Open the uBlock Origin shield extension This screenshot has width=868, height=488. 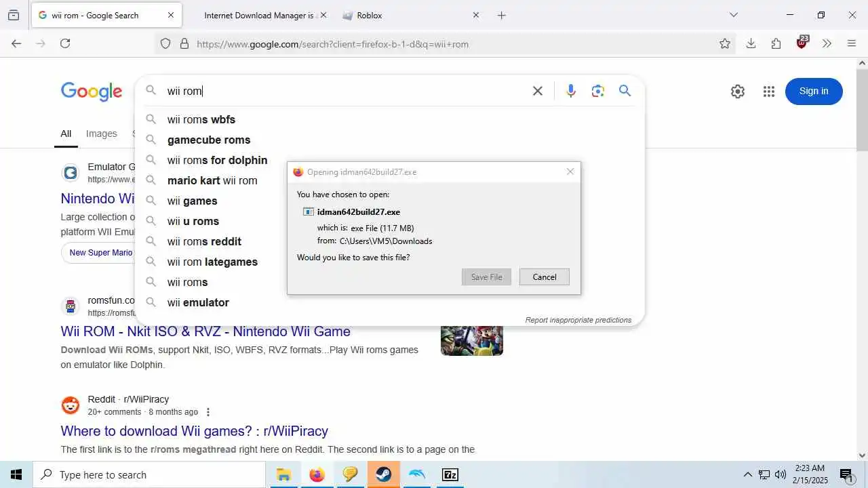(x=802, y=43)
